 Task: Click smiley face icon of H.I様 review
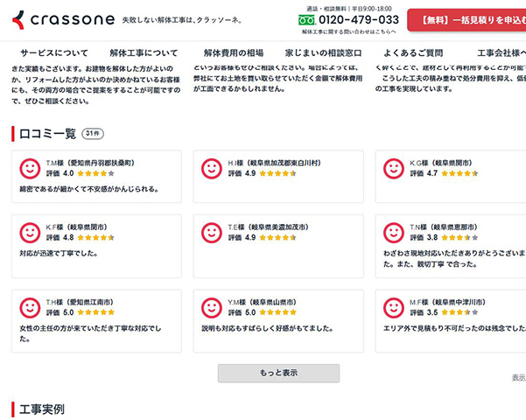pyautogui.click(x=212, y=168)
